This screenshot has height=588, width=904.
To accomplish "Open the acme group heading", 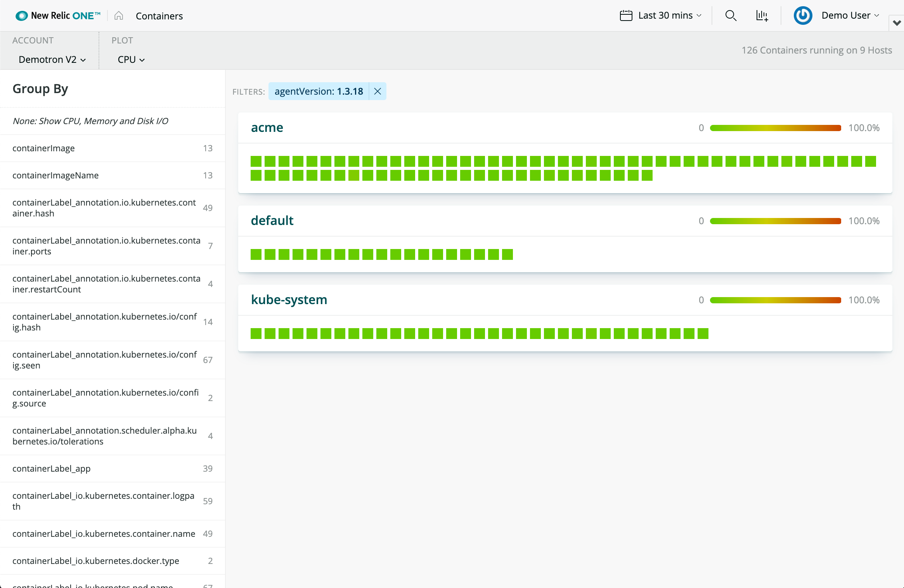I will 267,128.
